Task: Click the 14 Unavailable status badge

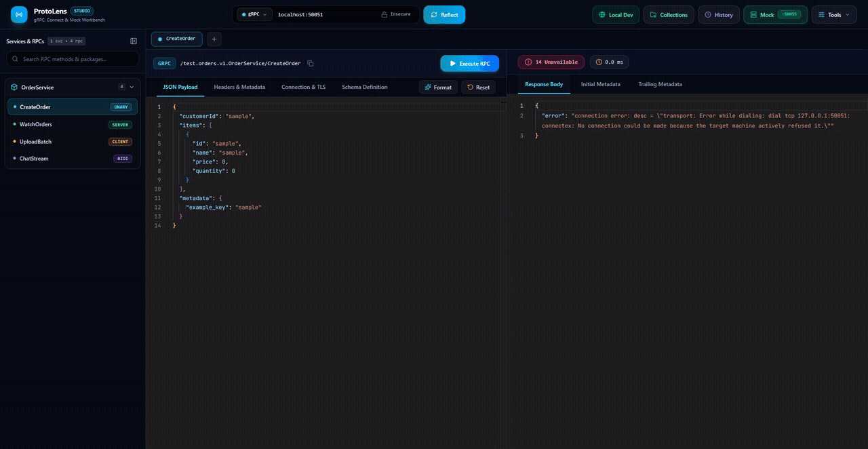Action: (551, 62)
